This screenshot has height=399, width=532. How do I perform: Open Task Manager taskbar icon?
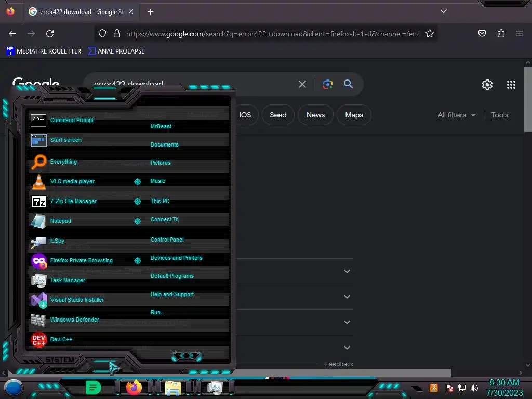[x=215, y=388]
